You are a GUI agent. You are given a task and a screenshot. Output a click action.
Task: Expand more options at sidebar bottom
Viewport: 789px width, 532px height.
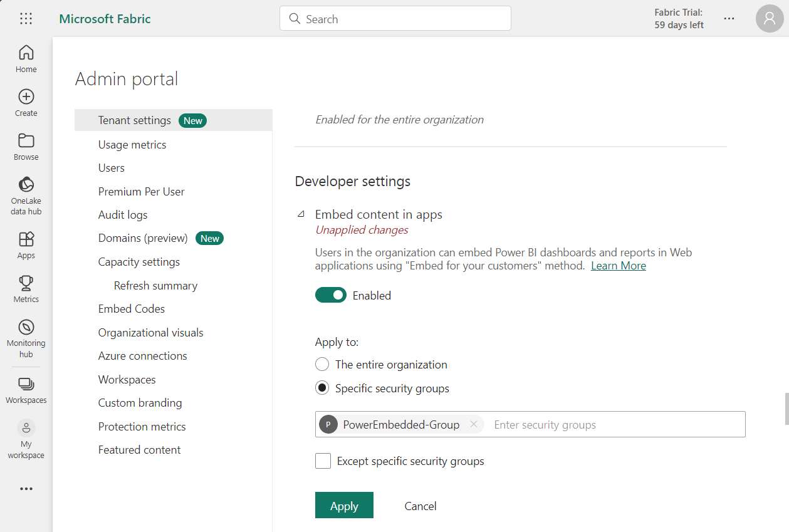26,489
